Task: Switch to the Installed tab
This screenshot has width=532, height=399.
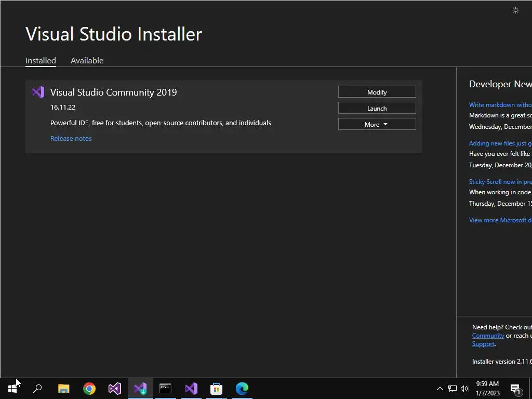Action: click(x=41, y=60)
